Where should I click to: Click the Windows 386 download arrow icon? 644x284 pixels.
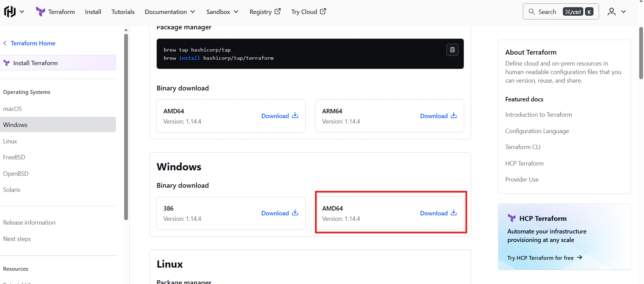pos(295,213)
